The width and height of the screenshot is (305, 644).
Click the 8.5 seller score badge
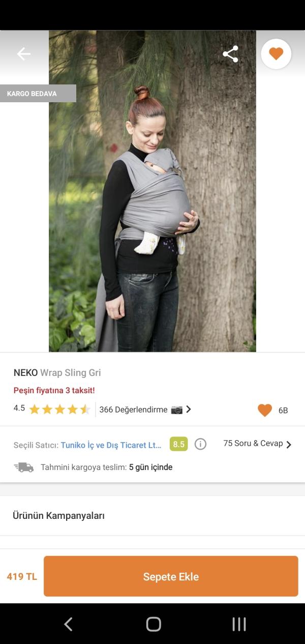pos(178,444)
